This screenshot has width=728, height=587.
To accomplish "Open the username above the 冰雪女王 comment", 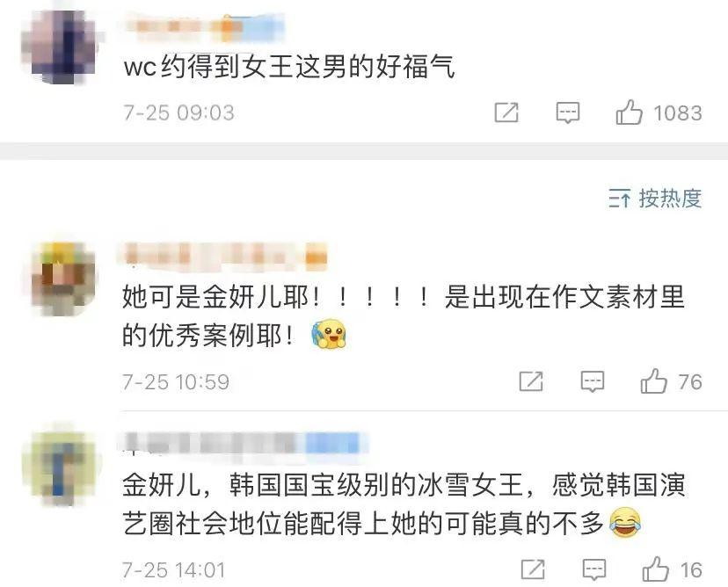I will click(x=245, y=443).
